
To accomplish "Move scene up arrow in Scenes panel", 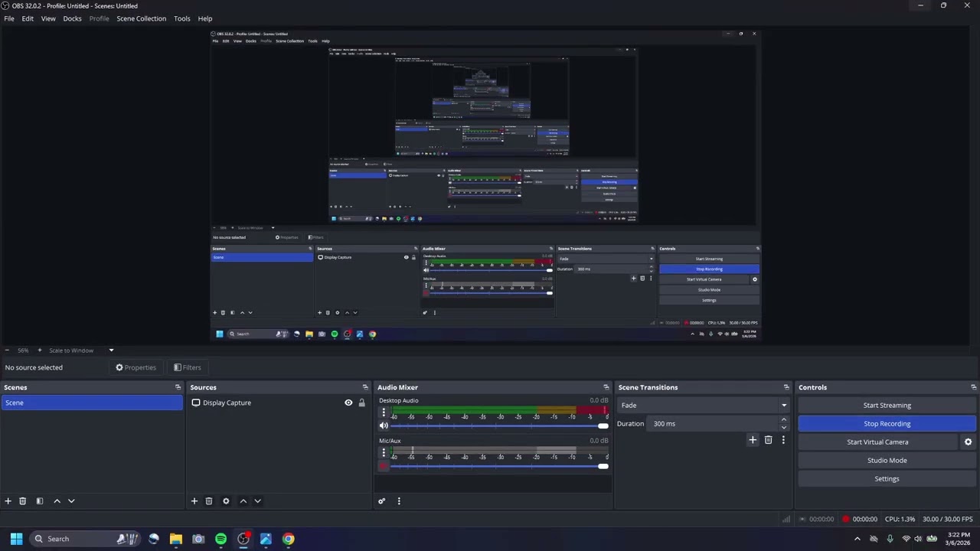I will point(57,501).
